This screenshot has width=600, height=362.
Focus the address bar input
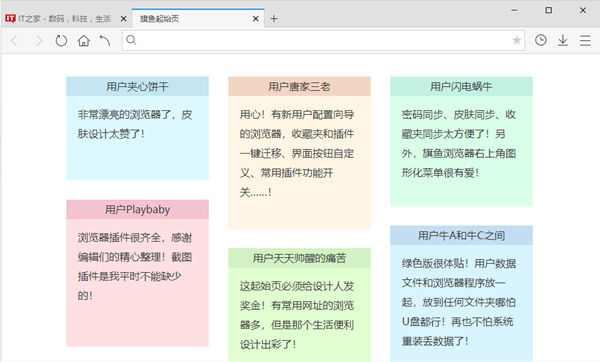(323, 40)
